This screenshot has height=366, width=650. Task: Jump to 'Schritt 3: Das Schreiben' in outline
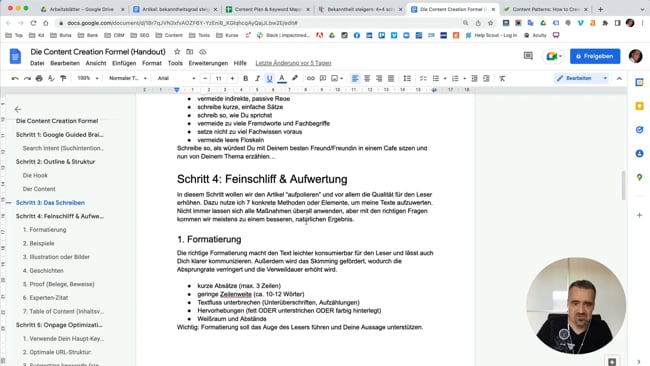pyautogui.click(x=50, y=203)
